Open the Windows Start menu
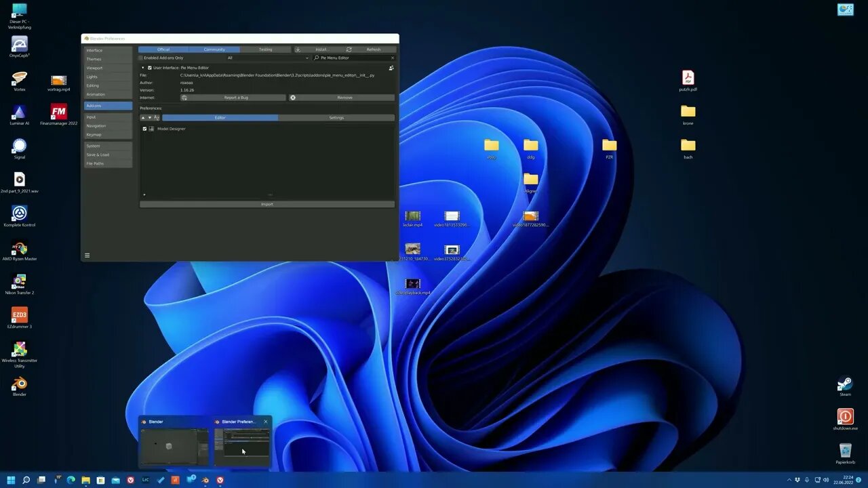 coord(11,480)
